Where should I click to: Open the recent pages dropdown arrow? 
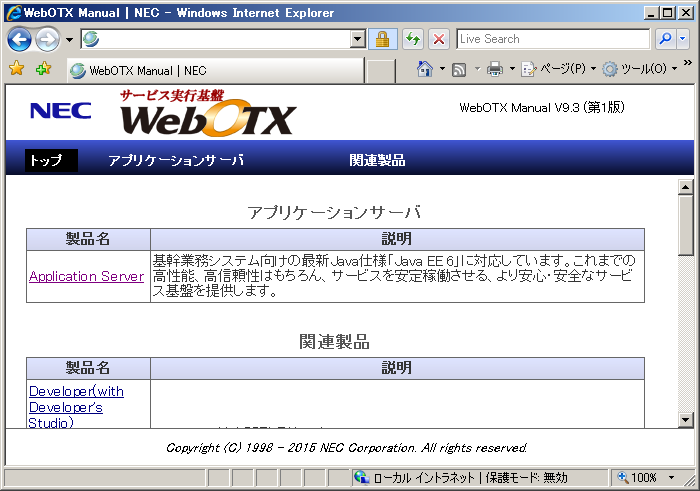(x=69, y=40)
